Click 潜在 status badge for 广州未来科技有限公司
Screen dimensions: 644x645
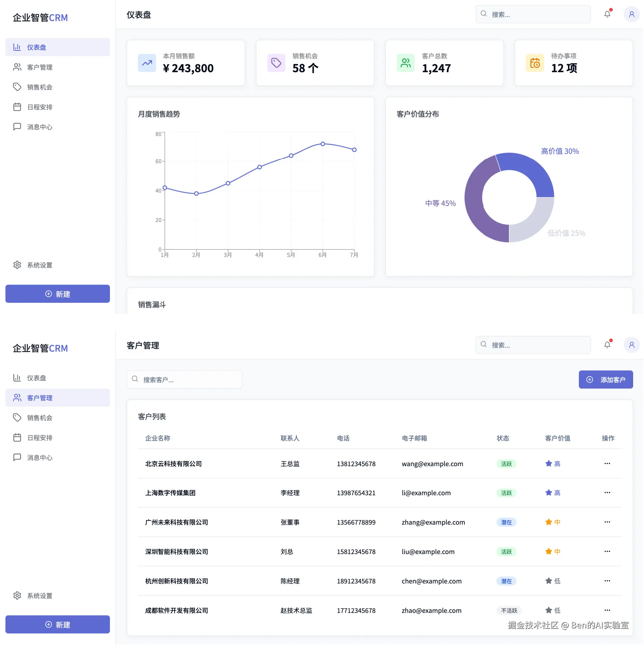click(506, 522)
